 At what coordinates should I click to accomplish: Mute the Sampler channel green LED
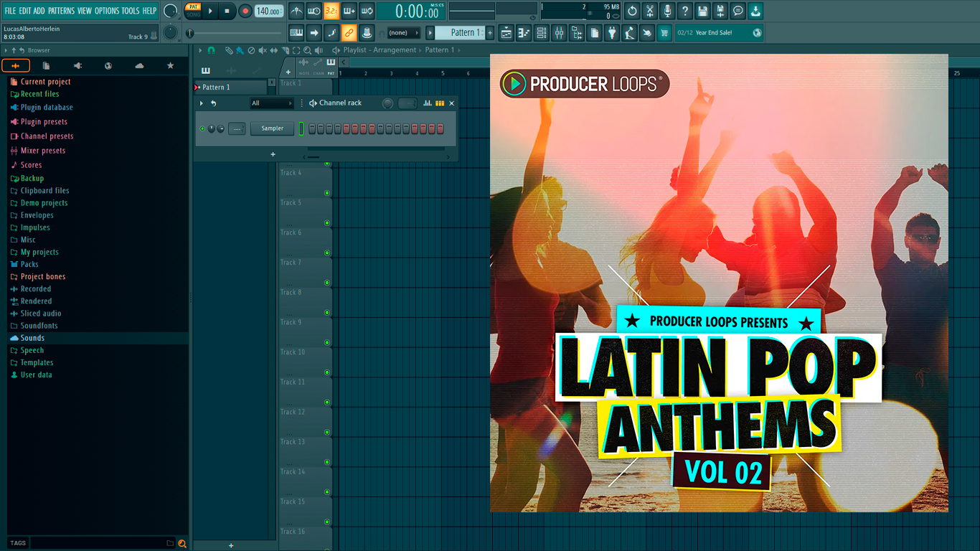click(202, 128)
